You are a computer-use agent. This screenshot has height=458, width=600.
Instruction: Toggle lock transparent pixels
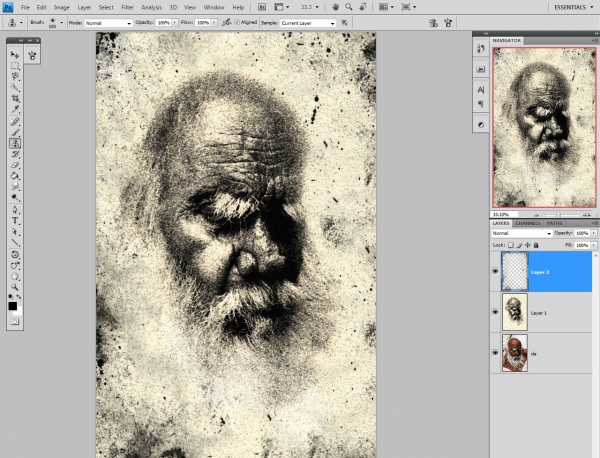(511, 245)
